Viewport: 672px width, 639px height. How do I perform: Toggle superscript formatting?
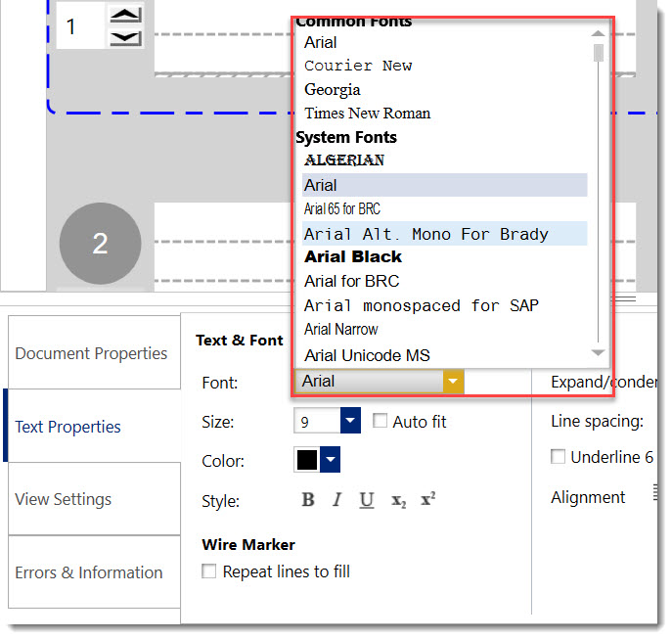pos(427,499)
